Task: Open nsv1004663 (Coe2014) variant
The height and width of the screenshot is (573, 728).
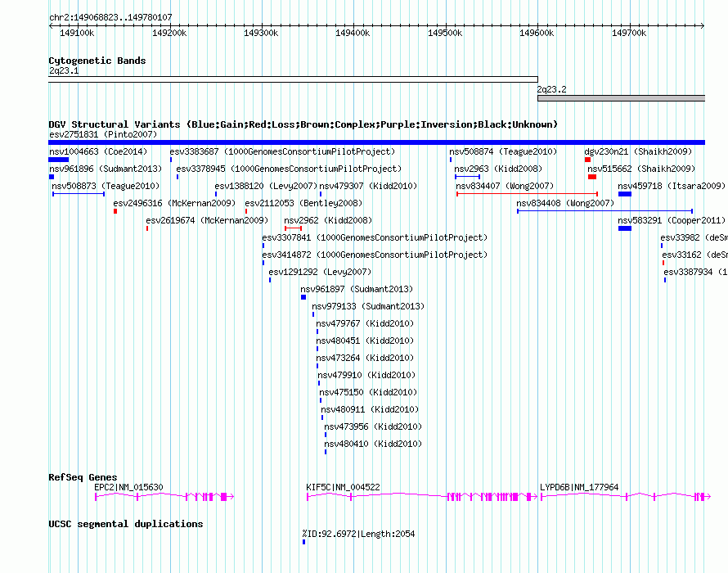Action: (98, 151)
